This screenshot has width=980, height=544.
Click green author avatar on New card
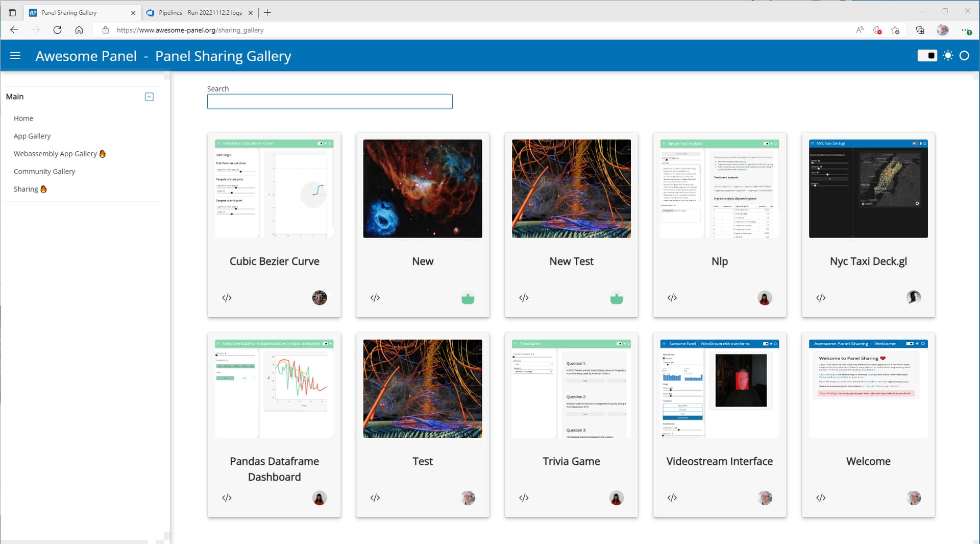click(468, 298)
